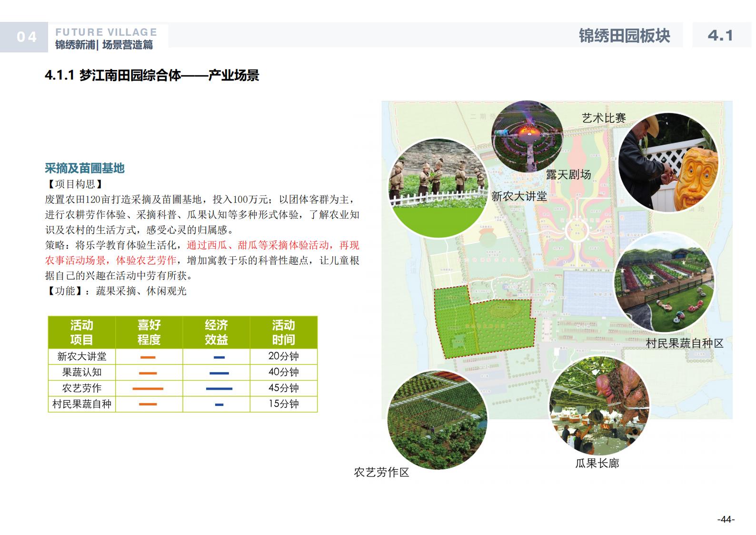
Task: Click the page number -44-
Action: [726, 519]
